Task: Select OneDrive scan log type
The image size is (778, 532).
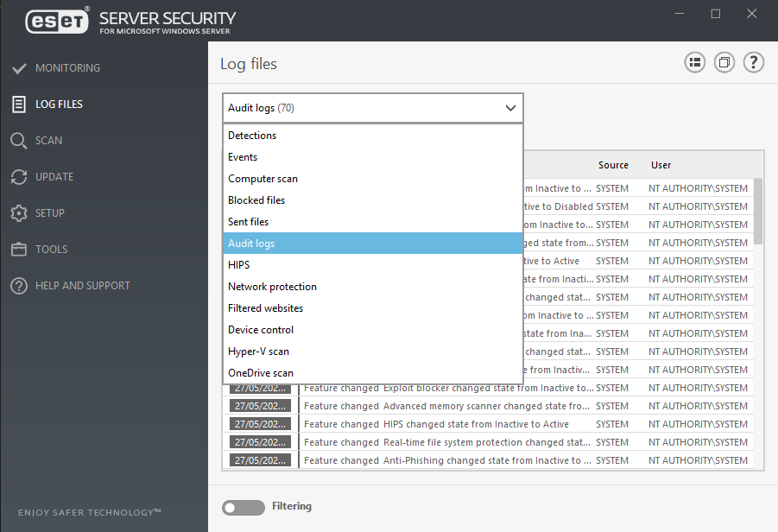Action: [373, 373]
